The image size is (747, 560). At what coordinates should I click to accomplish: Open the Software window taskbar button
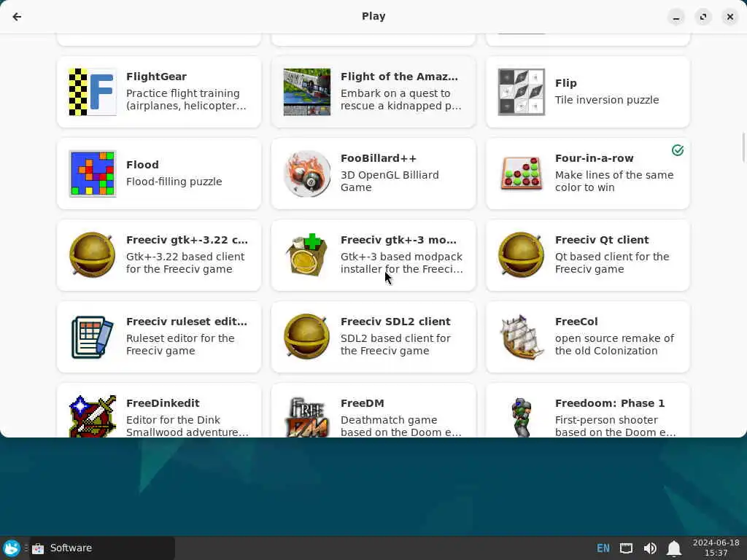(x=102, y=548)
